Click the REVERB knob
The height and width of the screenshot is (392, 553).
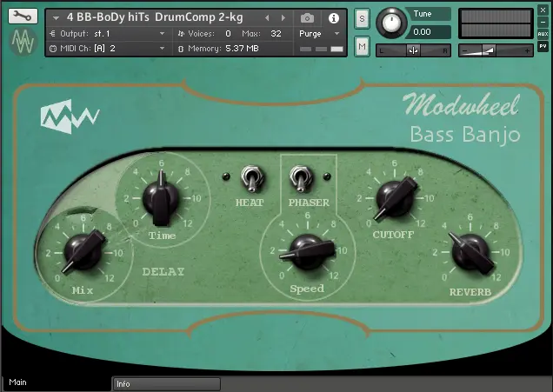(x=471, y=252)
